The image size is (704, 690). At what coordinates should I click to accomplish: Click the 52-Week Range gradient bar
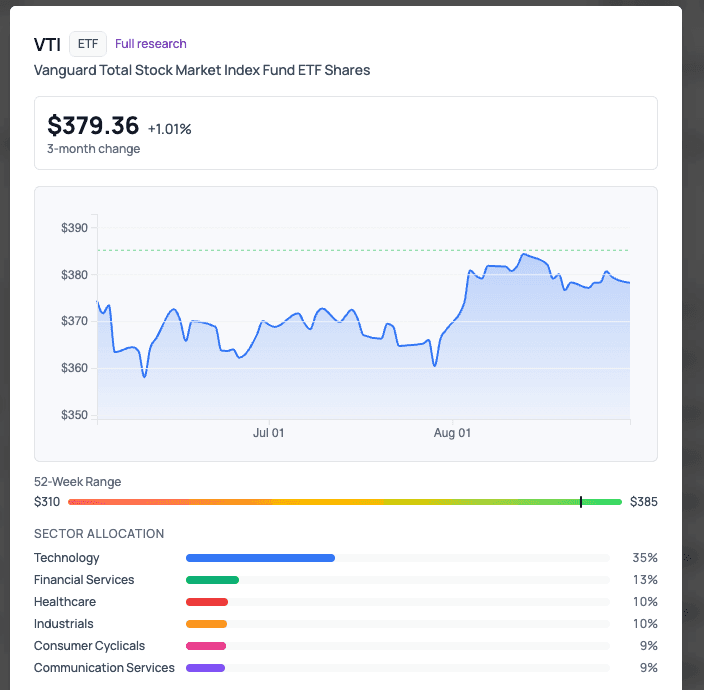click(345, 502)
